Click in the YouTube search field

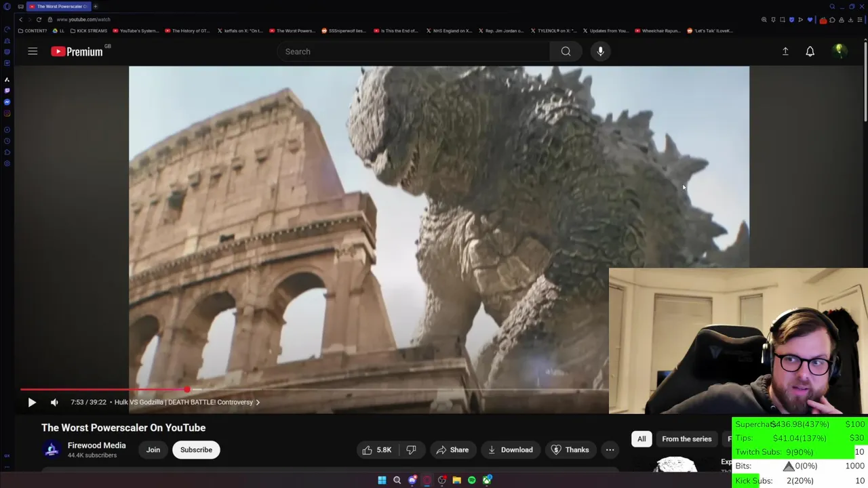coord(414,52)
